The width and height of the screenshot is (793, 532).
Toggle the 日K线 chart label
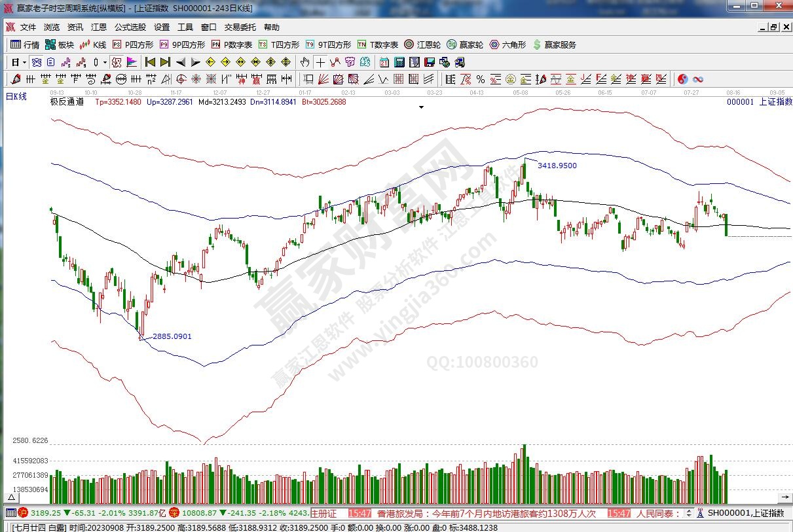coord(16,96)
